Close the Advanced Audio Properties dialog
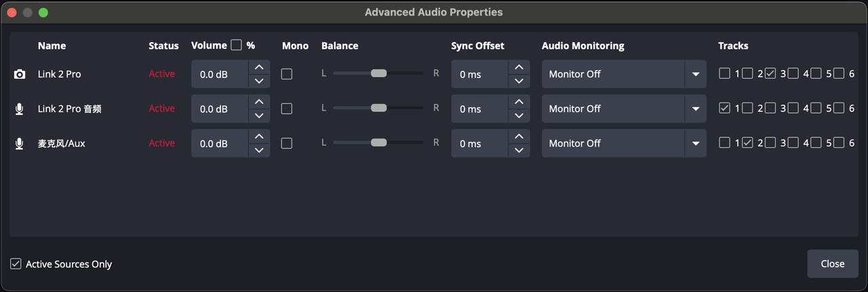Screen dimensions: 868x292 (832, 263)
